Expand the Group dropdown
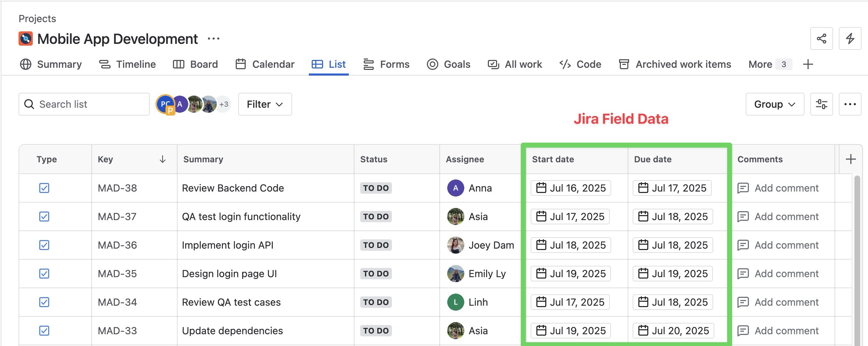868x346 pixels. [x=775, y=104]
